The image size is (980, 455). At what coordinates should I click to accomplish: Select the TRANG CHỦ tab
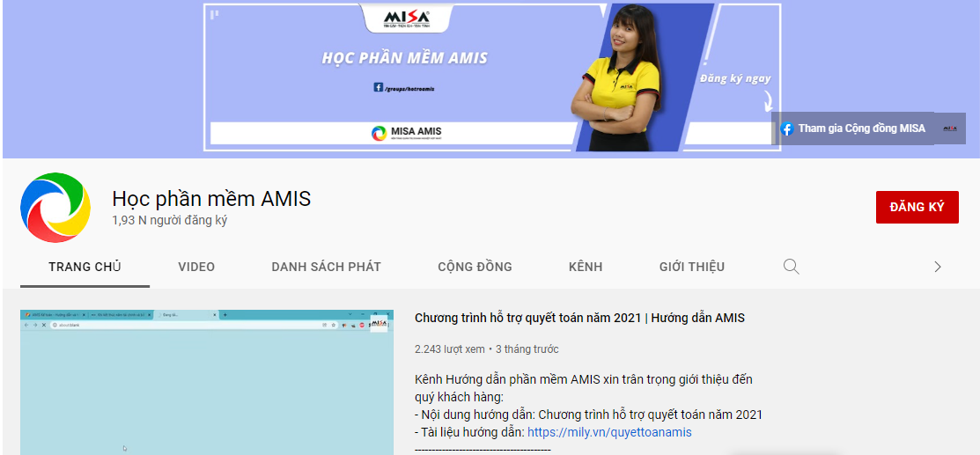point(85,267)
